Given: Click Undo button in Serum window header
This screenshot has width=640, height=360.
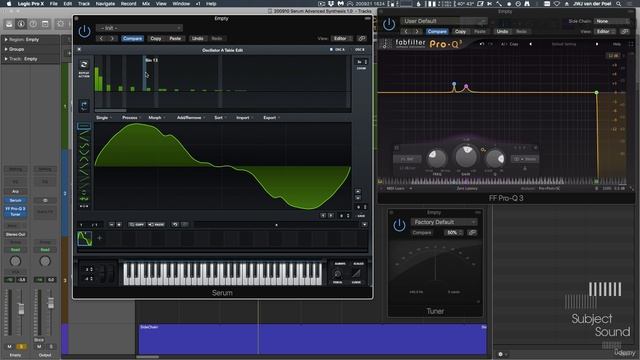Looking at the screenshot, I should pyautogui.click(x=198, y=38).
